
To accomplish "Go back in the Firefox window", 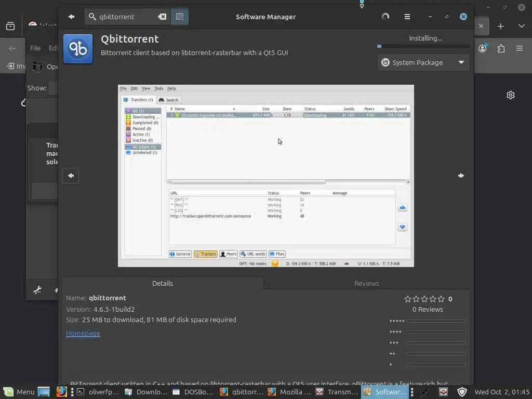I will coord(12,48).
